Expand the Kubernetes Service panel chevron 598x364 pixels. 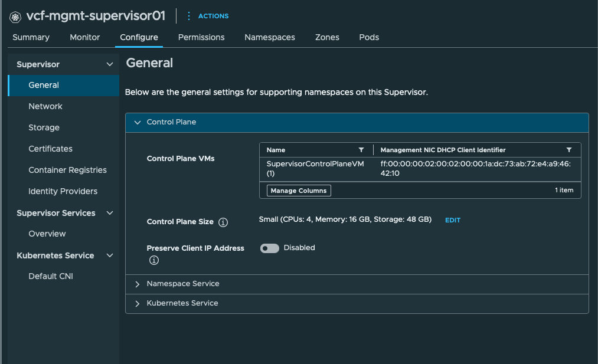pos(138,304)
